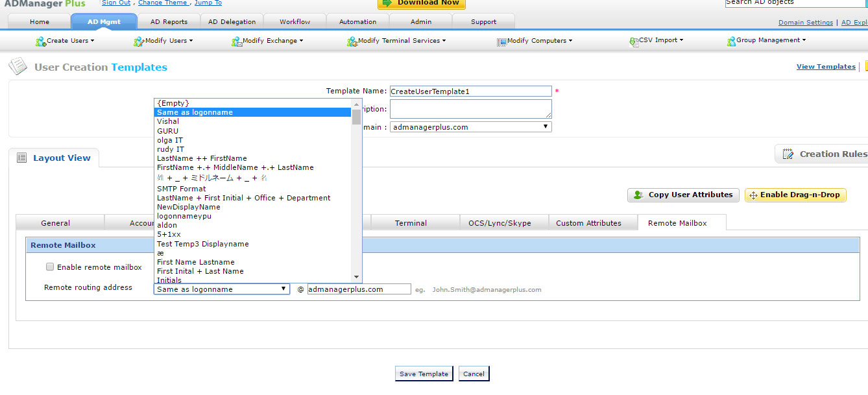Open the Modify Terminal Services menu

click(402, 41)
